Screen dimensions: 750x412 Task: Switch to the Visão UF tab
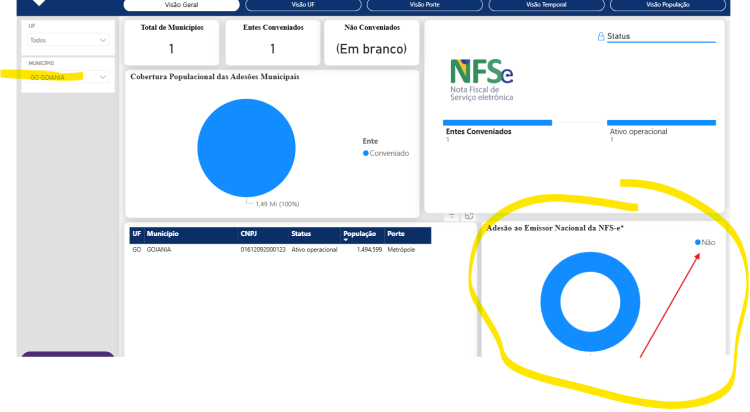point(303,5)
